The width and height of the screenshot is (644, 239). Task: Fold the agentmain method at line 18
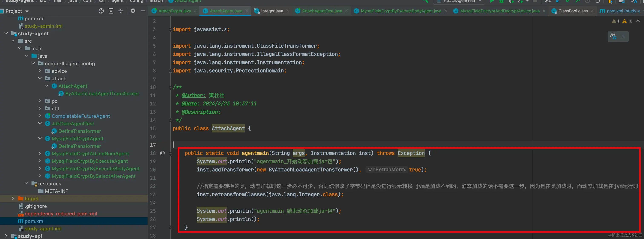(x=171, y=154)
